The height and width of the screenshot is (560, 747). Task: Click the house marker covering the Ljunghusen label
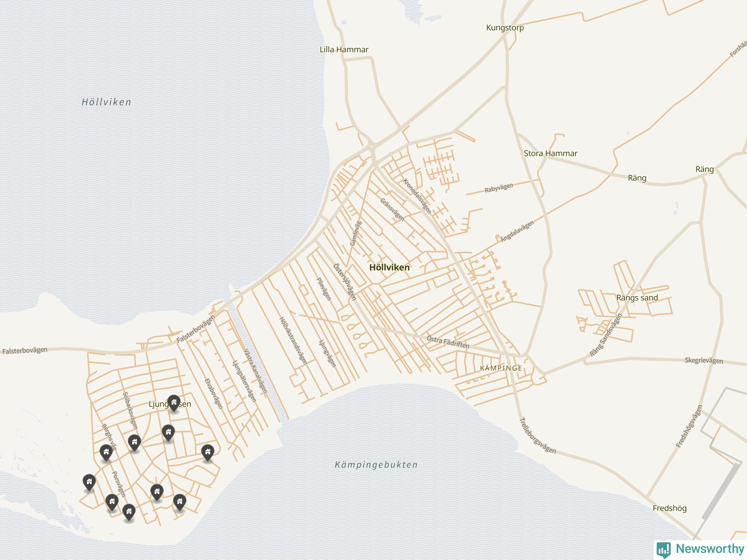(x=174, y=402)
